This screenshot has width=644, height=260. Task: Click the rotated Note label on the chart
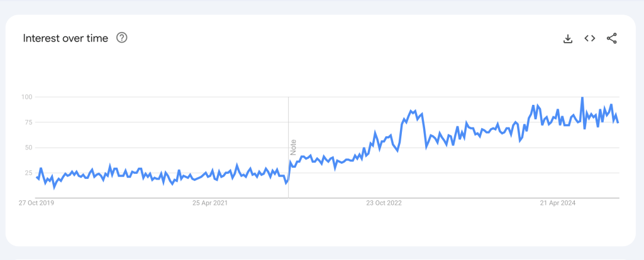(x=293, y=147)
